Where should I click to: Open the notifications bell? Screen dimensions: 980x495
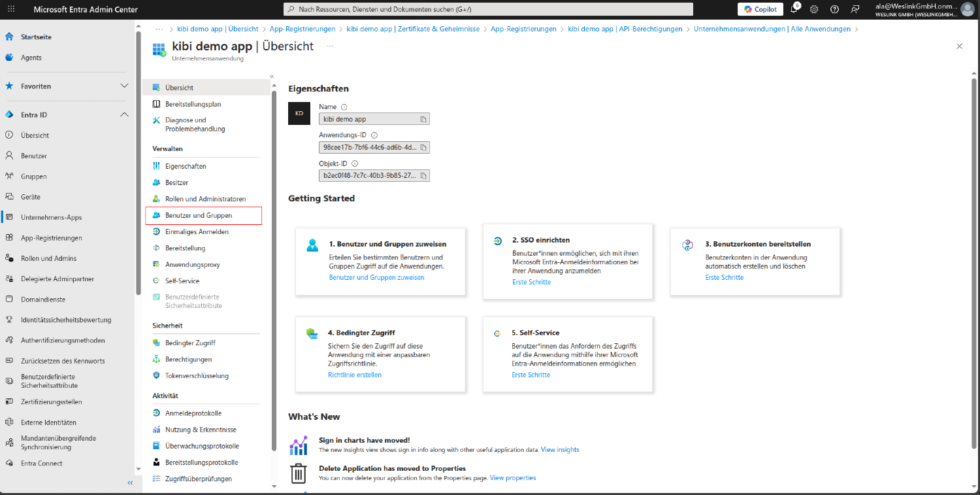(794, 9)
